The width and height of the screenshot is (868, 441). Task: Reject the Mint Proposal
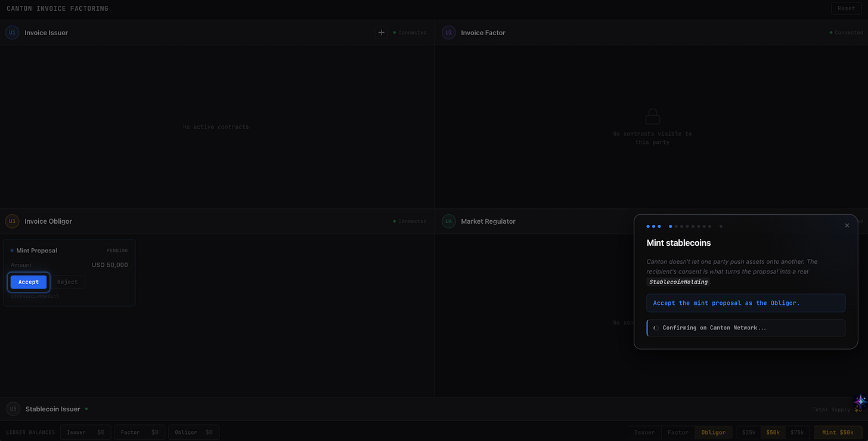coord(67,282)
